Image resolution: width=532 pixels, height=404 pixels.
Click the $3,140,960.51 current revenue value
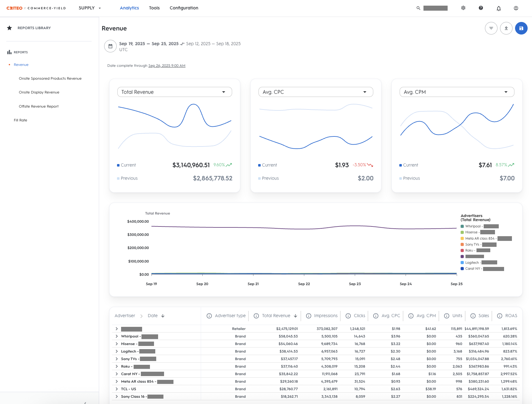(x=191, y=165)
